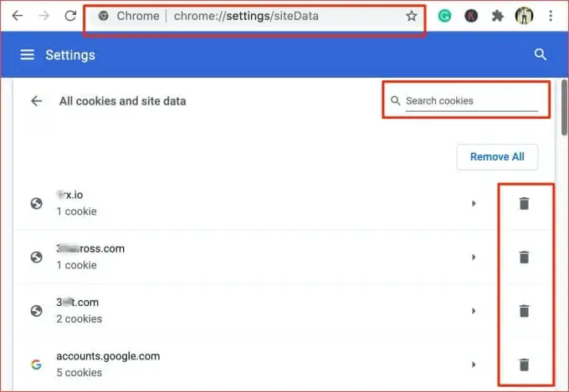This screenshot has height=392, width=569.
Task: Click the search icon in Settings header
Action: [x=541, y=54]
